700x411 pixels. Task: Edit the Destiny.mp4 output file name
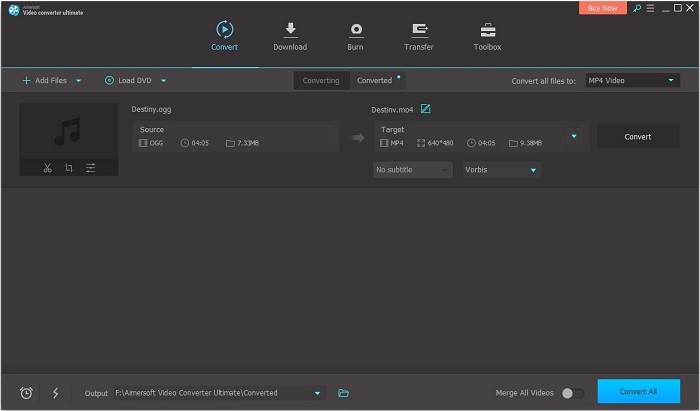click(x=425, y=109)
